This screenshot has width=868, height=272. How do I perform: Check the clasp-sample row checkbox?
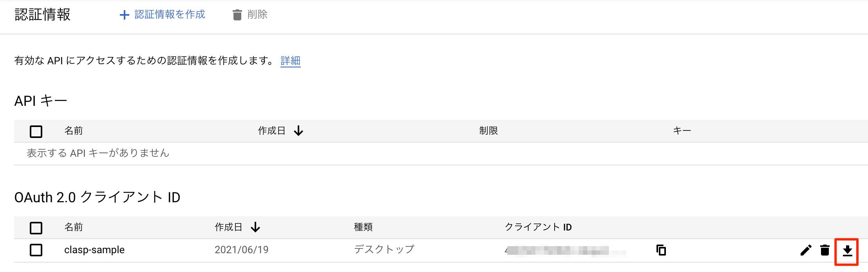(x=36, y=250)
